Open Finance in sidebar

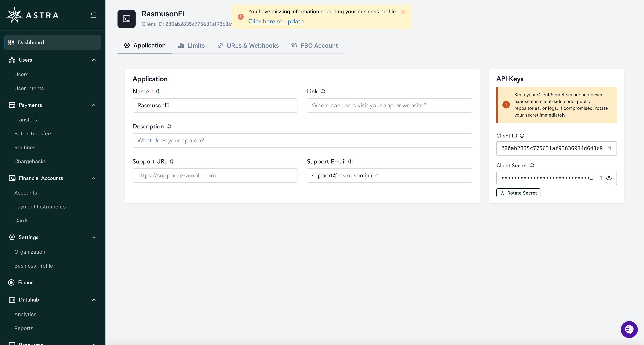coord(27,282)
